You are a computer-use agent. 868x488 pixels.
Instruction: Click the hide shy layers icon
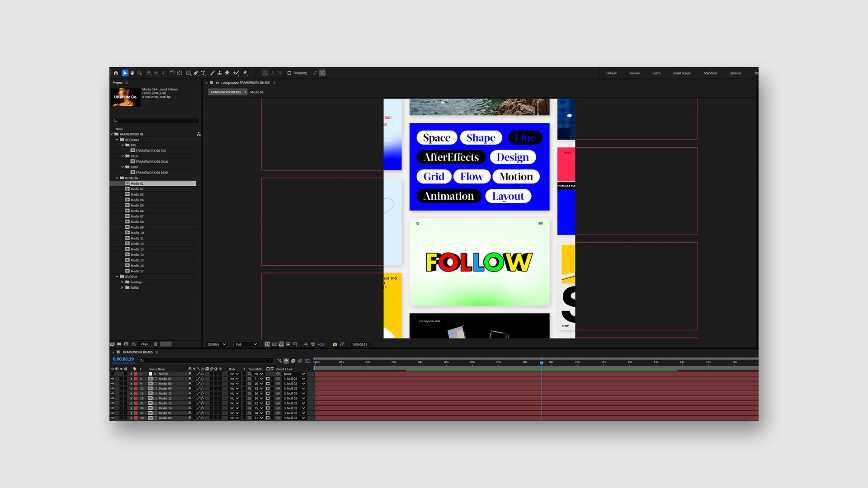pyautogui.click(x=286, y=361)
